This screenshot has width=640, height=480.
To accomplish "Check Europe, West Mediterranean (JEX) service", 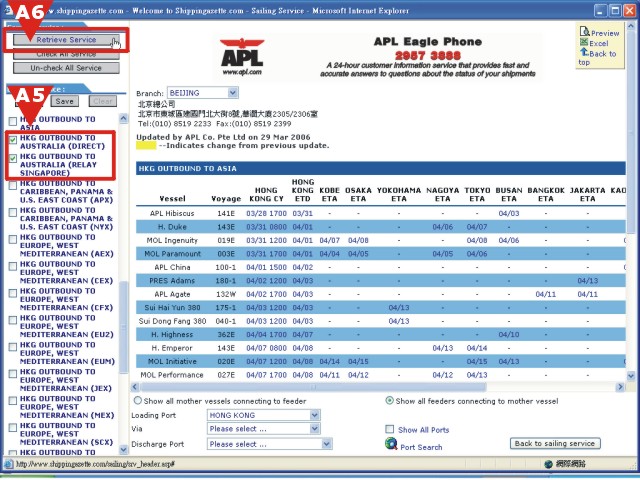I will point(13,374).
